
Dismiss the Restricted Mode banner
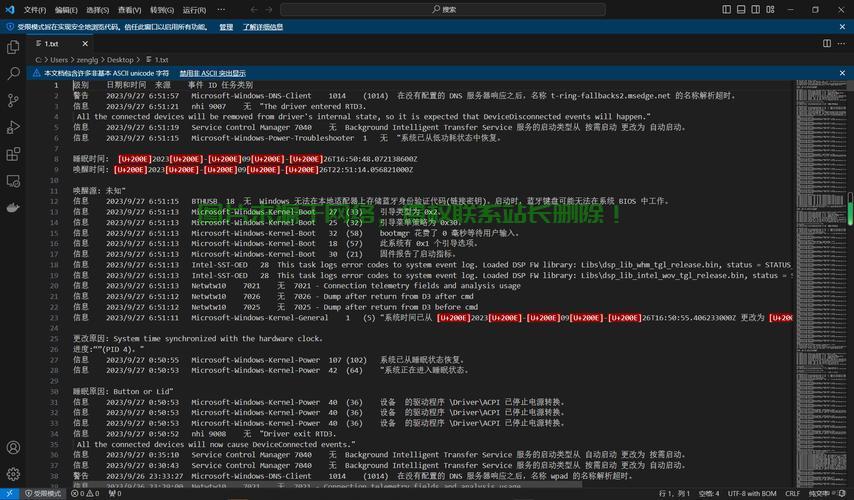(842, 27)
